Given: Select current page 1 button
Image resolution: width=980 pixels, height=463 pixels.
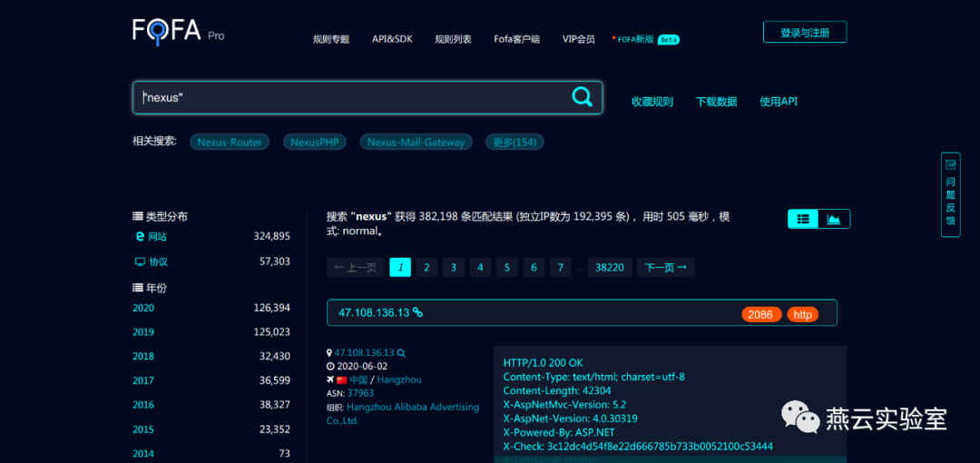Looking at the screenshot, I should point(400,267).
